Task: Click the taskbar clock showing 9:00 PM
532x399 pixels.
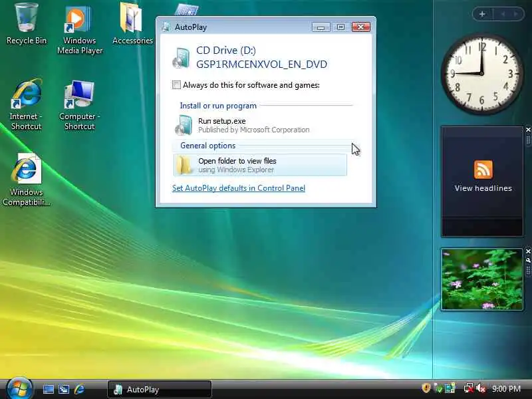Action: (506, 388)
